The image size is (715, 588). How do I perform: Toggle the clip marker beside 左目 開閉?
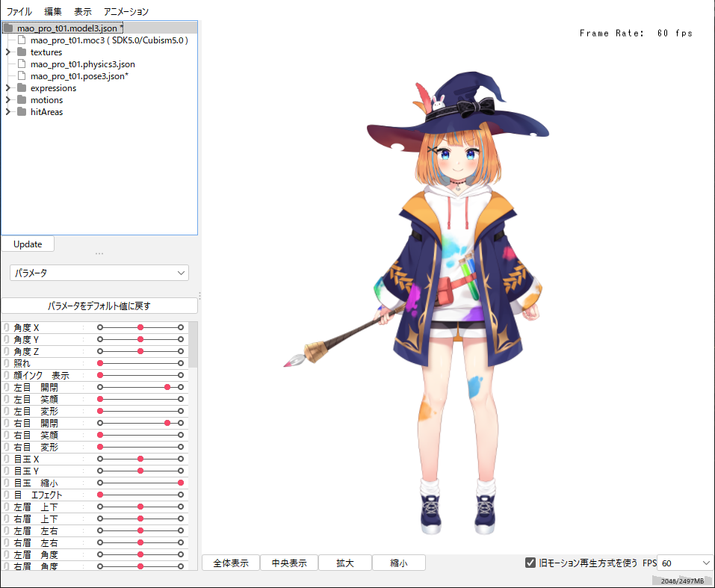[x=6, y=387]
